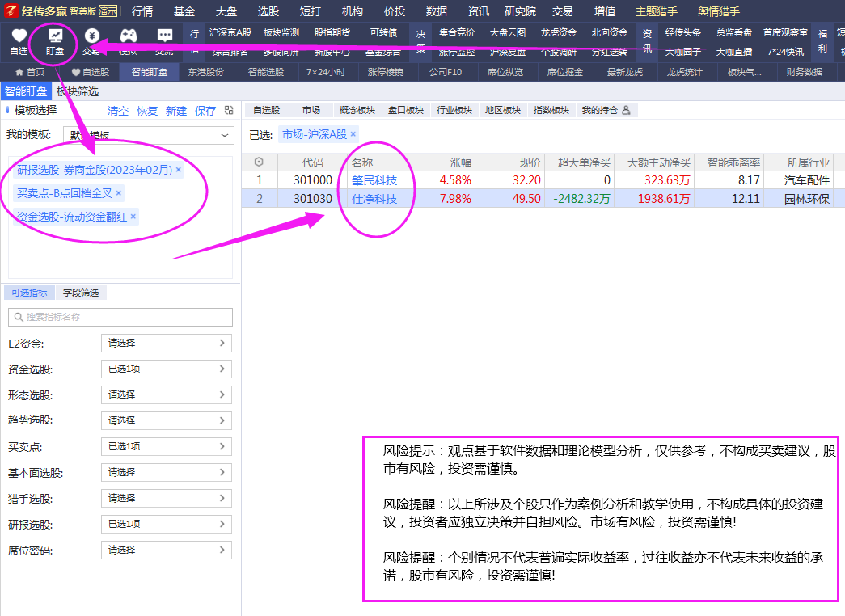Click 保存 to save the template
The width and height of the screenshot is (845, 616).
click(x=205, y=111)
